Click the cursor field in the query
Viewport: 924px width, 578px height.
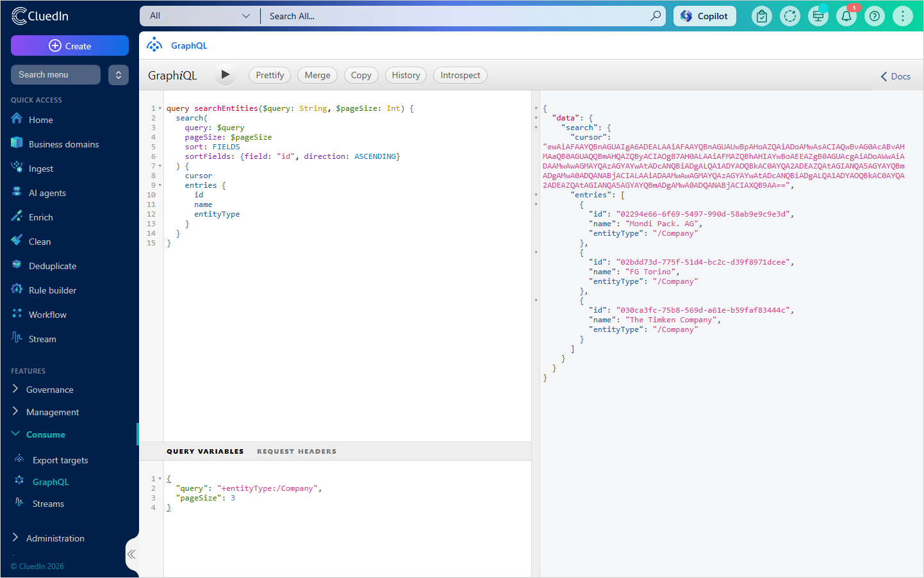tap(199, 176)
